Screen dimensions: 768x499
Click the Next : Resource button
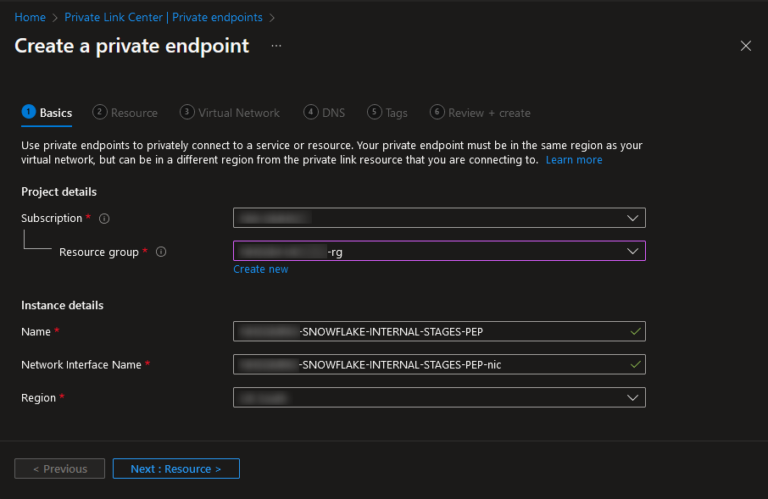176,469
